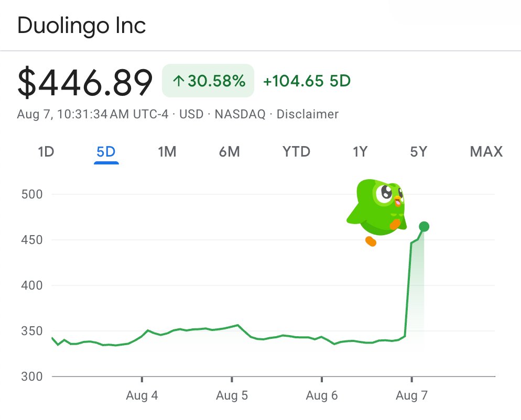Open the 1M price history
This screenshot has width=521, height=420.
167,152
